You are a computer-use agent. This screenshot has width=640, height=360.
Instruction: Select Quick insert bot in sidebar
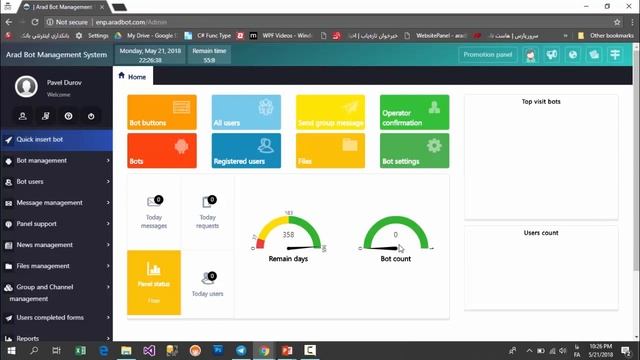[x=56, y=140]
